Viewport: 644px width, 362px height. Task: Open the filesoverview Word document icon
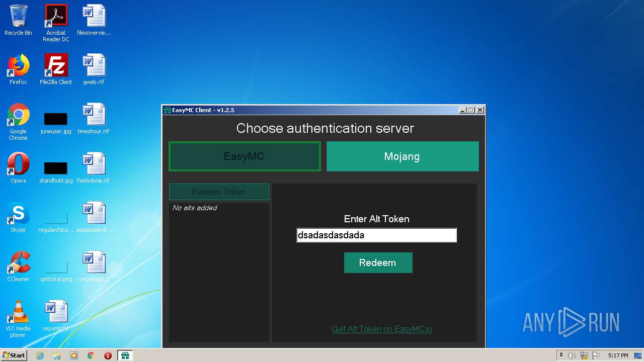[x=94, y=21]
